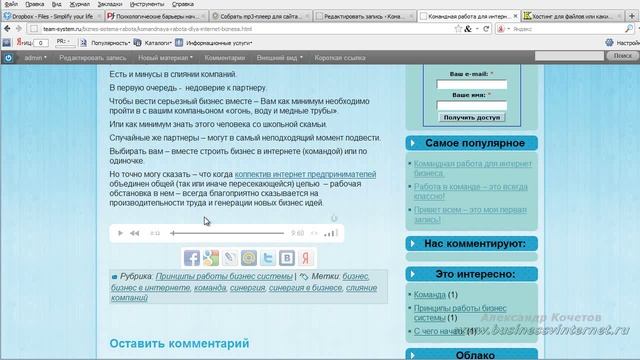Click the Получить доступ button
640x360 pixels.
coord(471,118)
